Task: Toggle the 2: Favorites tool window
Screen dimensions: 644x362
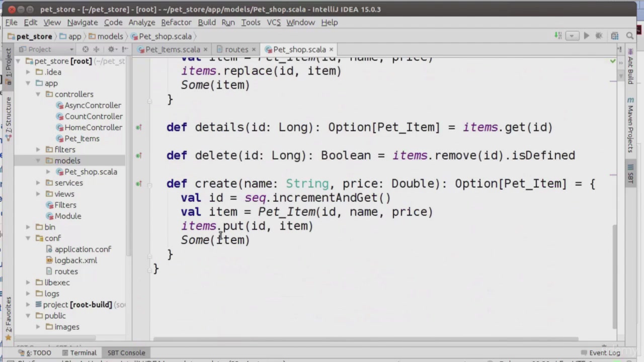Action: [x=8, y=319]
